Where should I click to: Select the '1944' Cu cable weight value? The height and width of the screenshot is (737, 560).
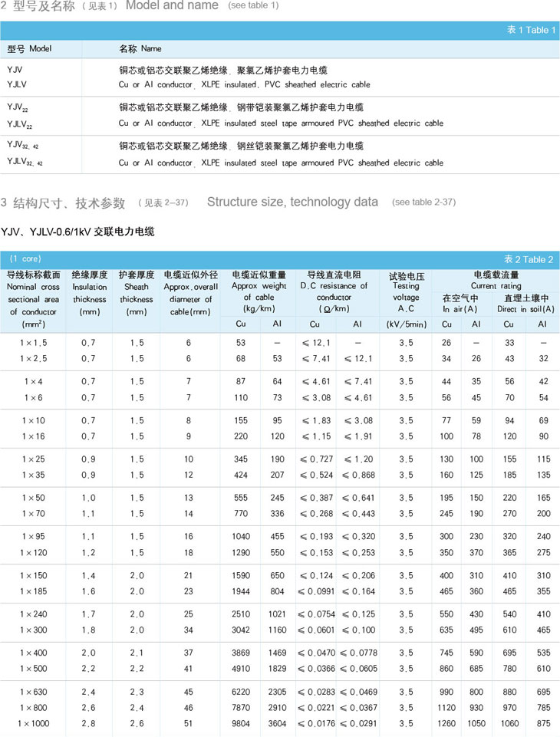tap(241, 591)
